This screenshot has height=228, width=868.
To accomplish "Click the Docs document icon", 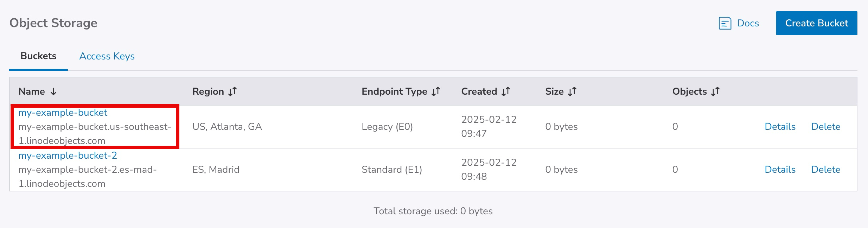I will (725, 23).
